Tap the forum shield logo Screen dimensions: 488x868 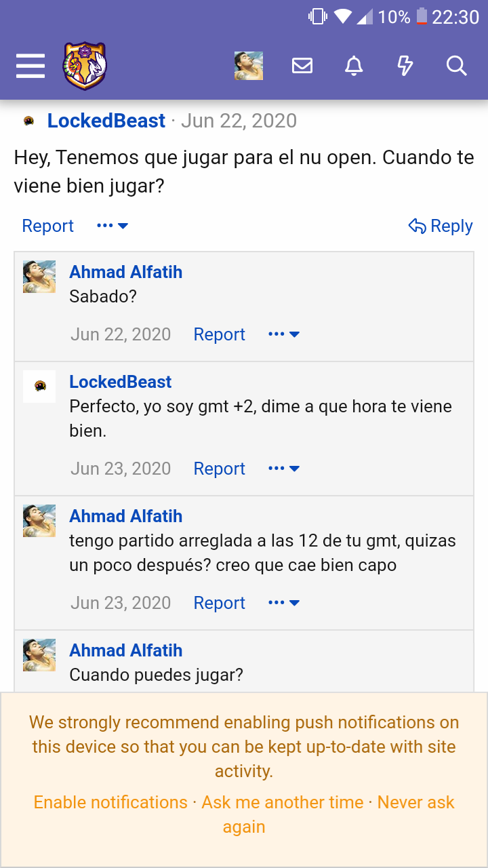point(85,66)
